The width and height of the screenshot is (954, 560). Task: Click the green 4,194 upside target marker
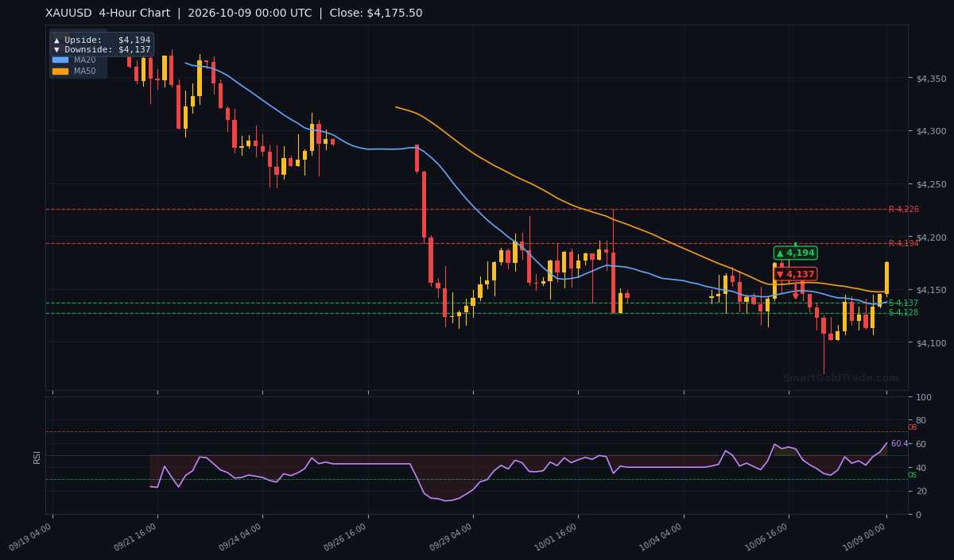(x=795, y=253)
